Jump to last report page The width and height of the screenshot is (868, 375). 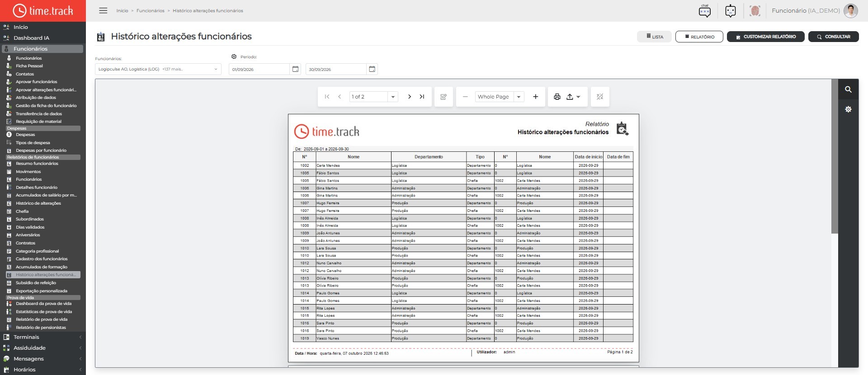point(422,97)
